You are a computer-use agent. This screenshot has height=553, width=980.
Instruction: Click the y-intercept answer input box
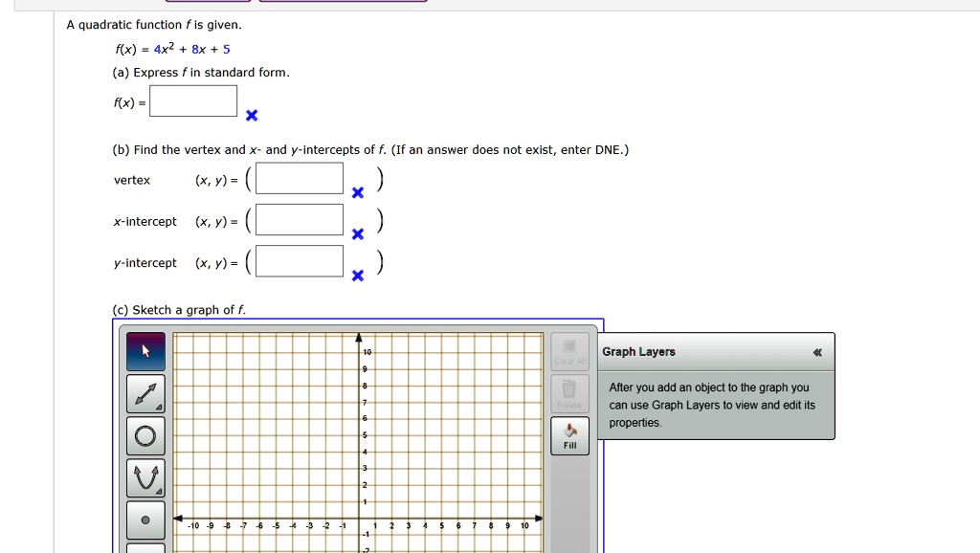[x=298, y=261]
